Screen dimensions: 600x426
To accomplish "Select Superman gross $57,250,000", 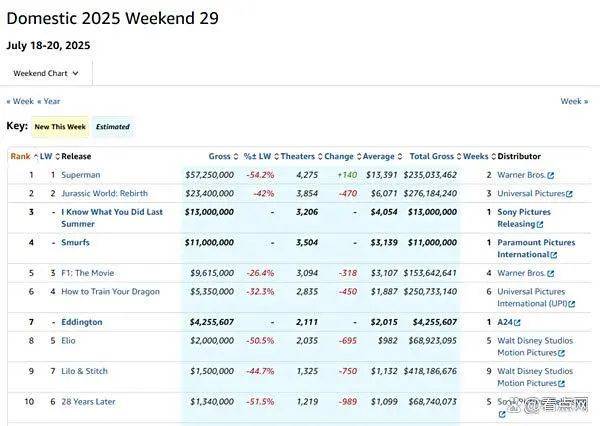I will click(x=209, y=175).
